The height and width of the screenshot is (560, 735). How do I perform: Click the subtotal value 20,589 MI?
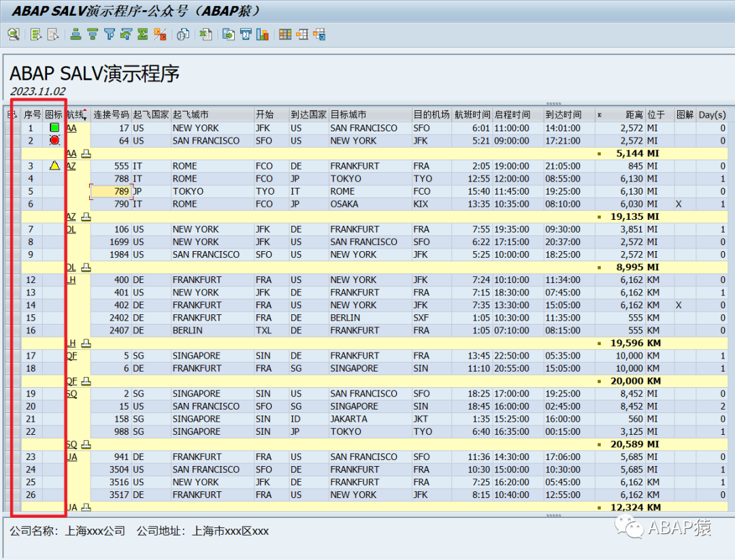pos(635,444)
